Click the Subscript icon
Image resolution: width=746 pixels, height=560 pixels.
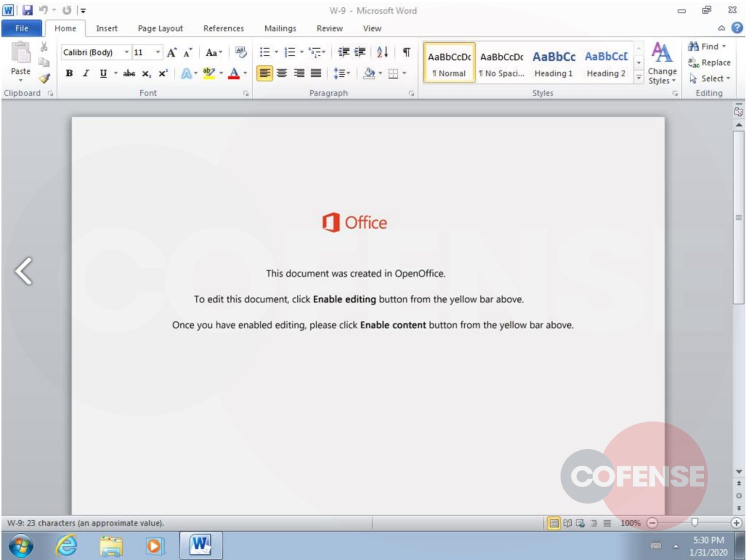pyautogui.click(x=146, y=73)
